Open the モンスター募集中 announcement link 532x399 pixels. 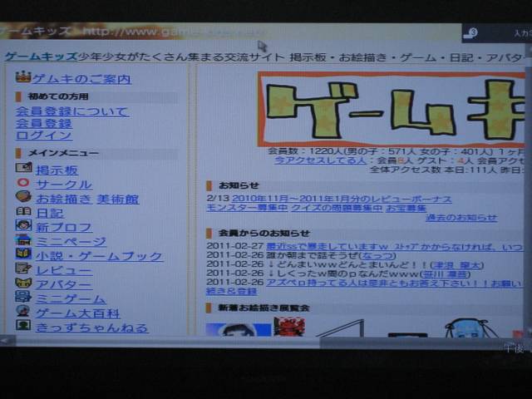click(243, 209)
